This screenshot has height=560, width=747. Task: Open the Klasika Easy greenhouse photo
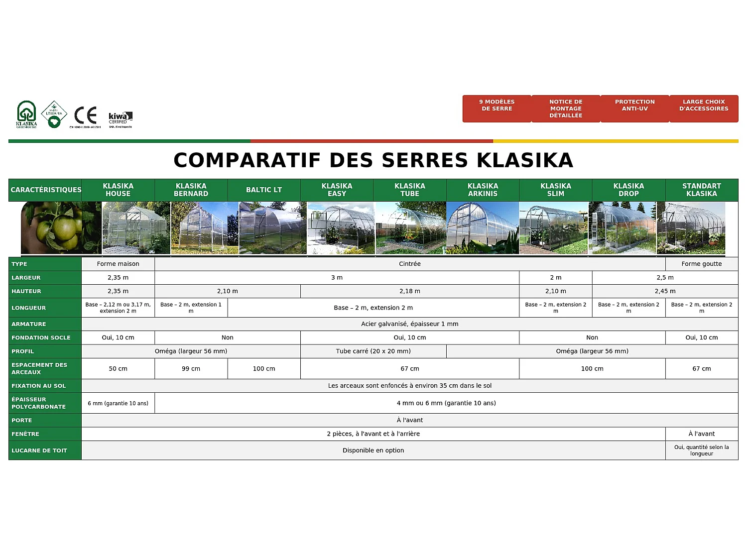point(341,228)
